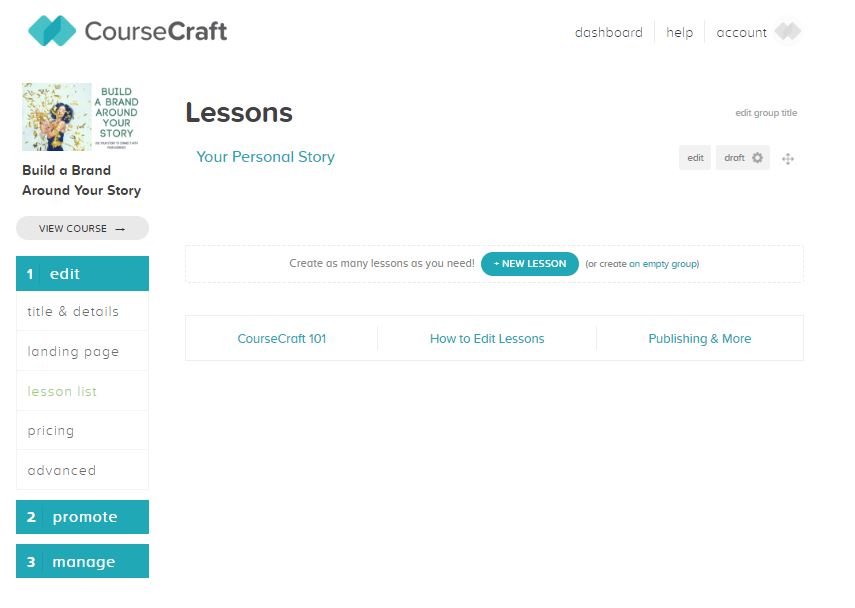Collapse the 1 edit section
This screenshot has height=608, width=855.
pyautogui.click(x=82, y=273)
